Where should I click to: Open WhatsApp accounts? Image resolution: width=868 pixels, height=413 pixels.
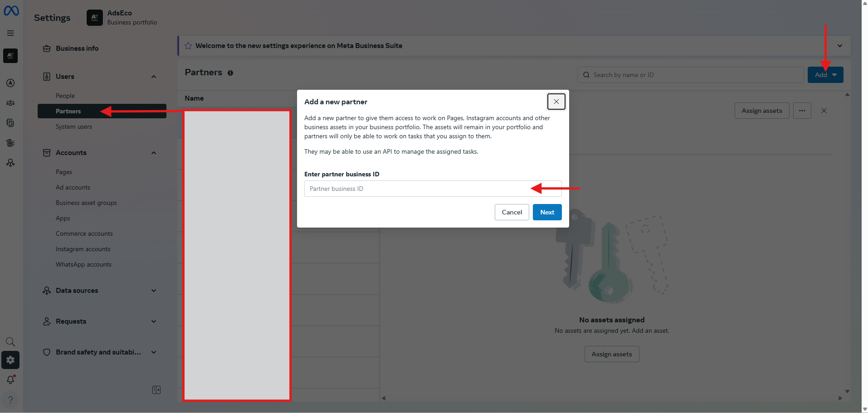click(83, 264)
